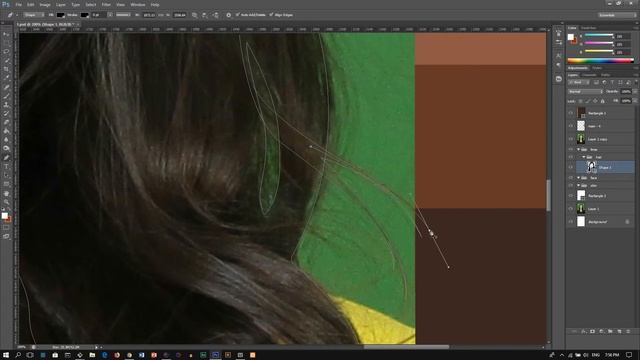Open path alignment options
Image resolution: width=640 pixels, height=360 pixels.
pos(205,15)
